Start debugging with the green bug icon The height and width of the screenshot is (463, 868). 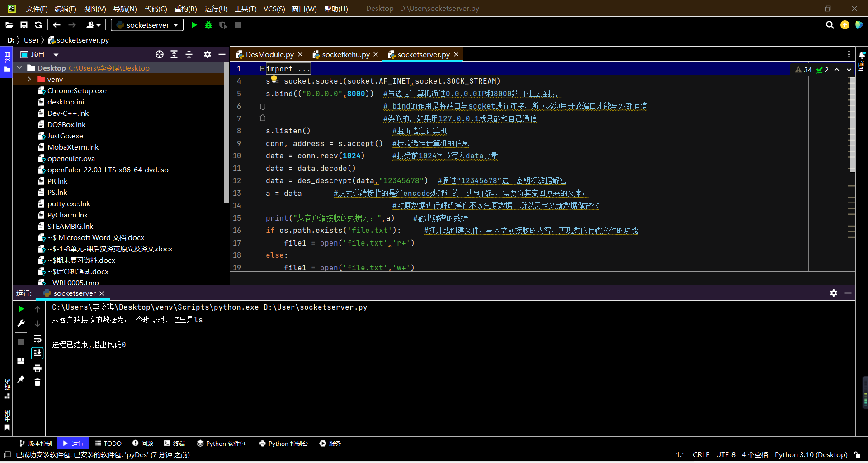tap(208, 25)
